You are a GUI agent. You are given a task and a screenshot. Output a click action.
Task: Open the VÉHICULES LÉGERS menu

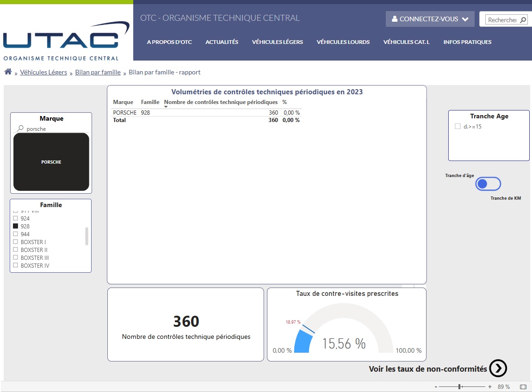click(278, 42)
